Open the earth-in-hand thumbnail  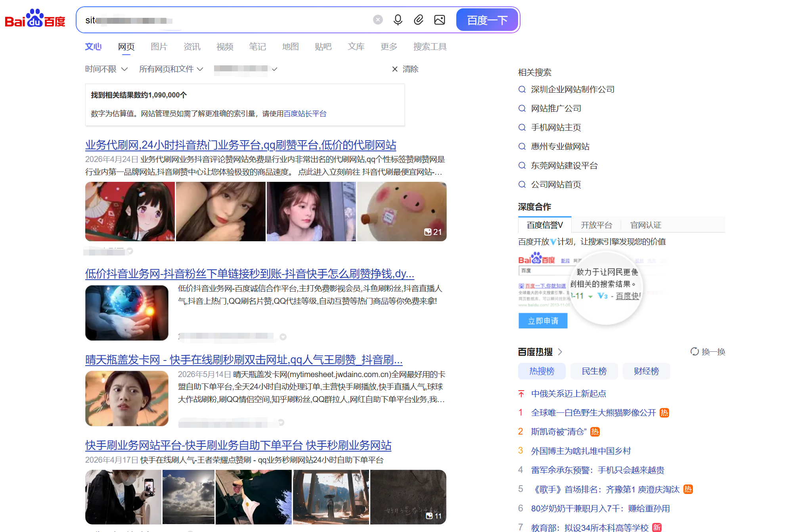[127, 313]
